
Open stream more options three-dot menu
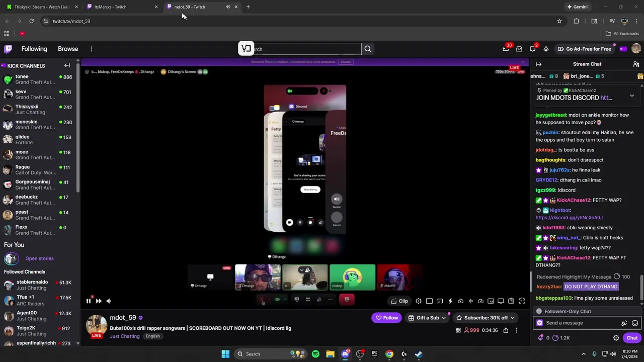pos(516,330)
